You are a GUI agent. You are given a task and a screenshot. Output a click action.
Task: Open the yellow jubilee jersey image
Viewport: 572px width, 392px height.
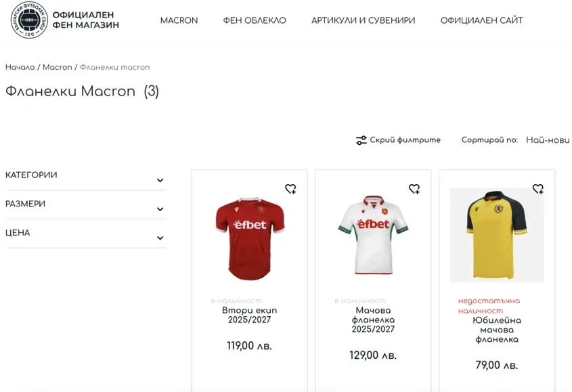tap(497, 235)
